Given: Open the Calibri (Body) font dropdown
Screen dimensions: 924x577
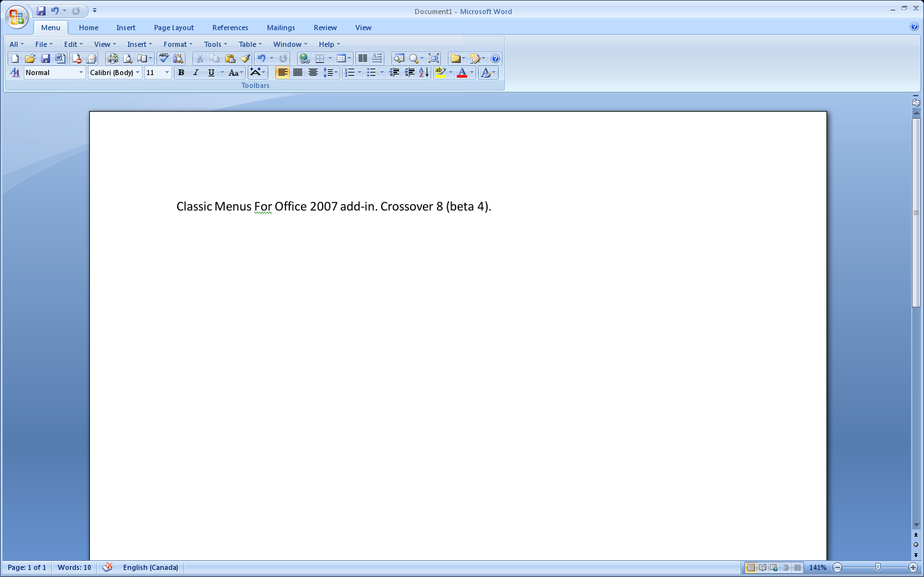Looking at the screenshot, I should [137, 73].
